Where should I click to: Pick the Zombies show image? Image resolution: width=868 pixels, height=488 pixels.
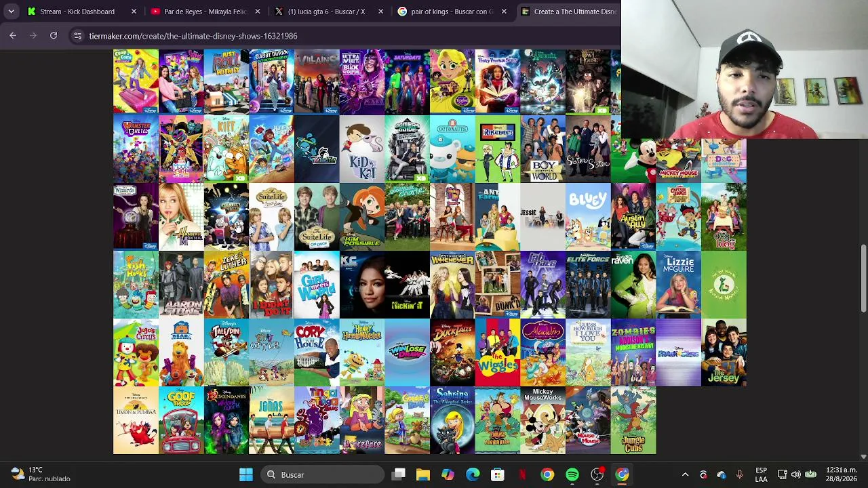pos(633,352)
